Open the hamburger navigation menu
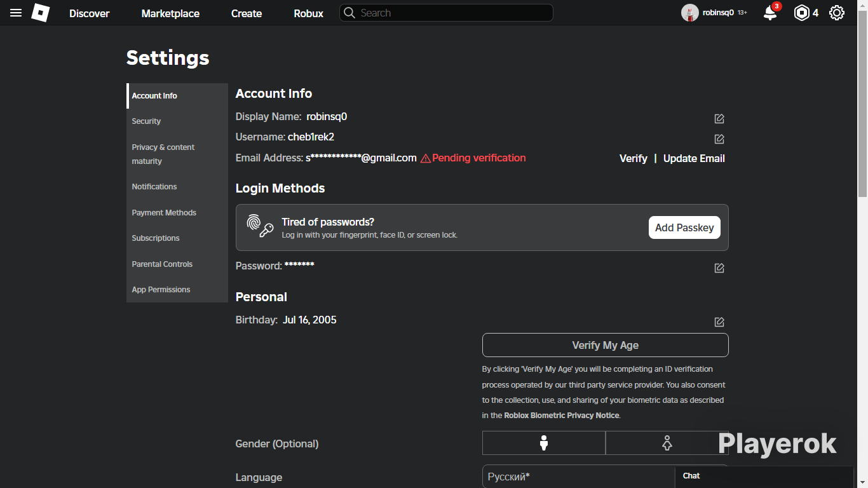This screenshot has height=488, width=868. (16, 13)
